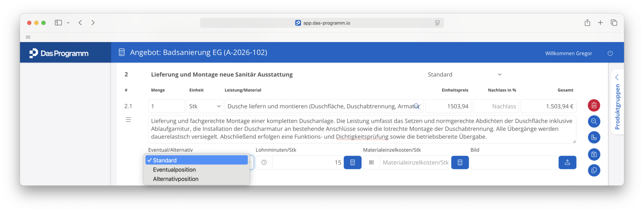Click the search icon in Leistung field
This screenshot has height=212, width=644.
[416, 106]
